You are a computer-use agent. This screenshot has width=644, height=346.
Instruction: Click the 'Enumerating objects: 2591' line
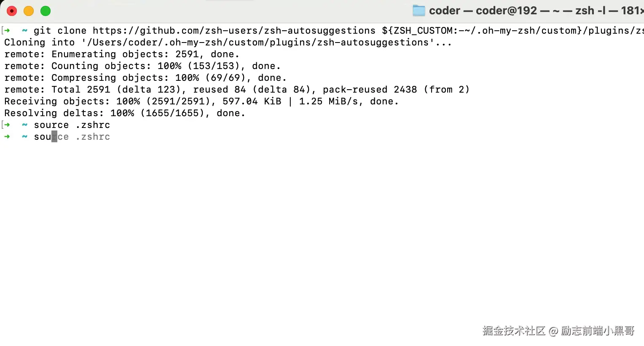click(x=122, y=54)
